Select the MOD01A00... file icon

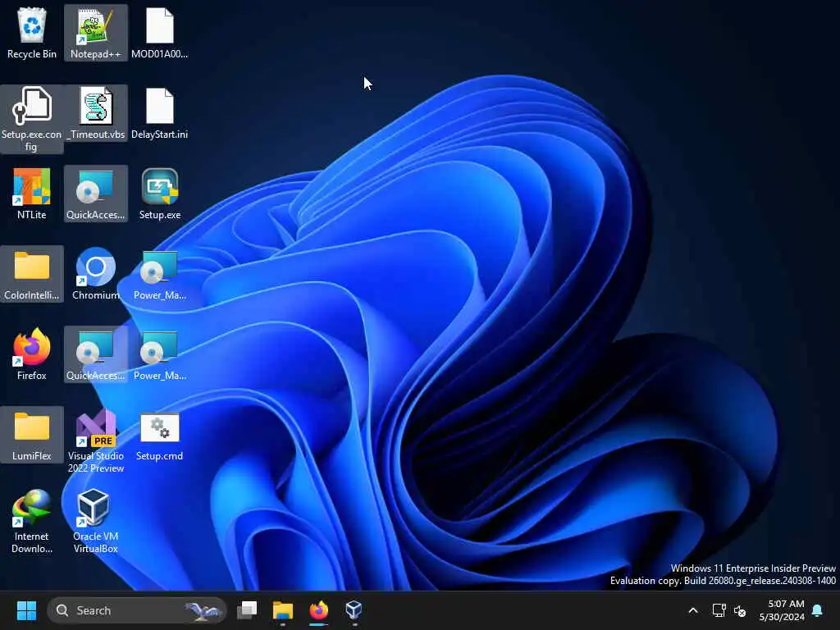(x=160, y=33)
